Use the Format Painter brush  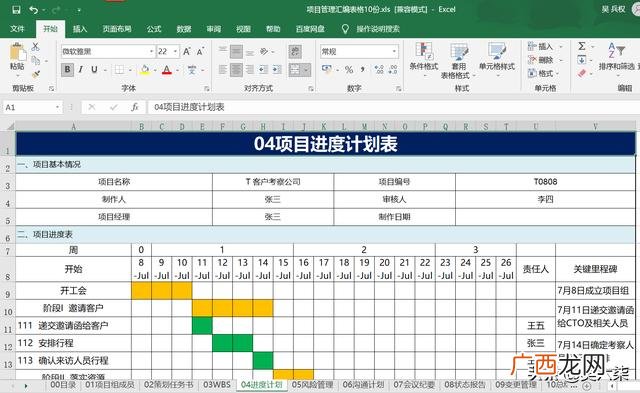coord(36,74)
